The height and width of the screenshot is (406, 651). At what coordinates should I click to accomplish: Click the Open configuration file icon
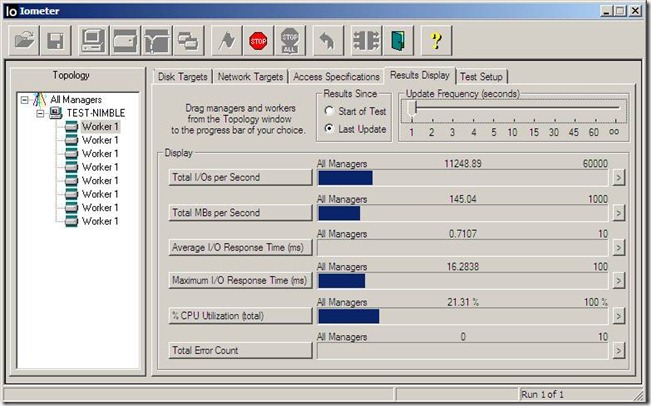(x=25, y=41)
